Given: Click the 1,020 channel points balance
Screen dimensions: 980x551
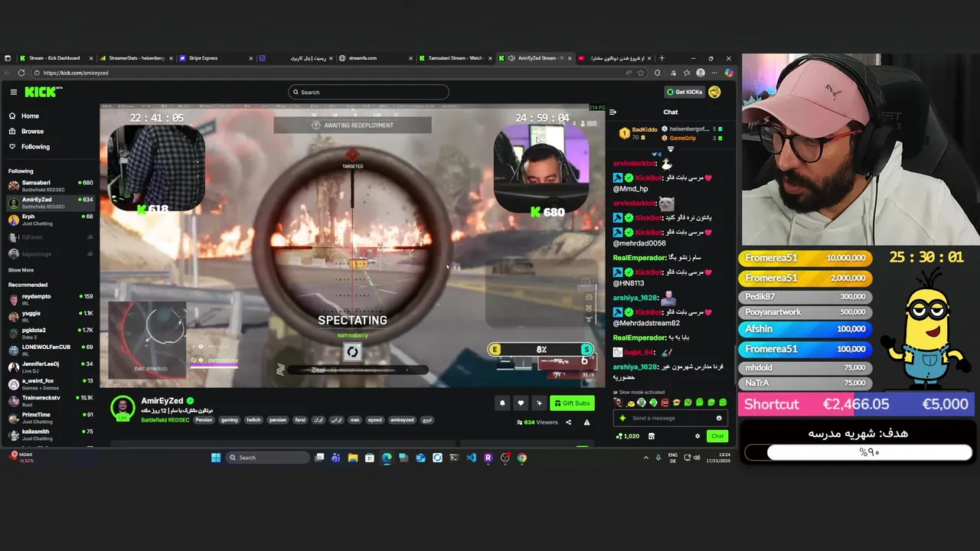Looking at the screenshot, I should pos(628,436).
